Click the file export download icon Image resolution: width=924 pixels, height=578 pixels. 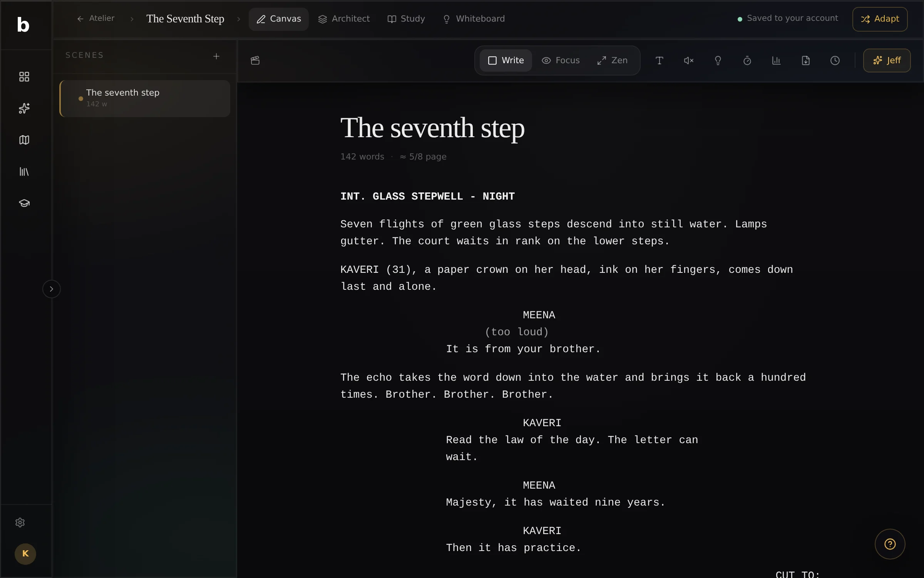click(x=805, y=60)
